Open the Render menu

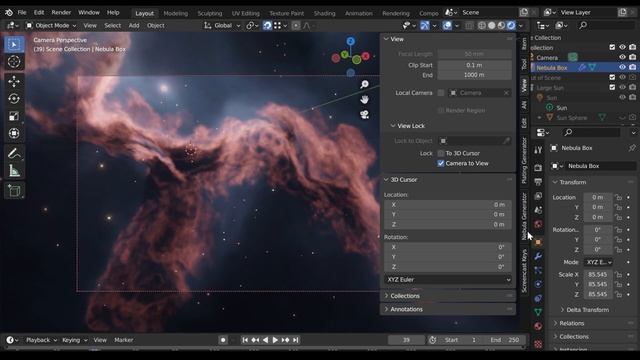pyautogui.click(x=61, y=13)
